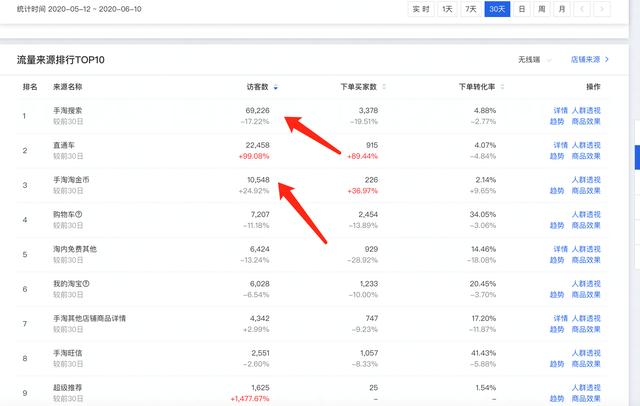Open 详情 for 手淘搜索 row
This screenshot has width=640, height=406.
pos(560,111)
